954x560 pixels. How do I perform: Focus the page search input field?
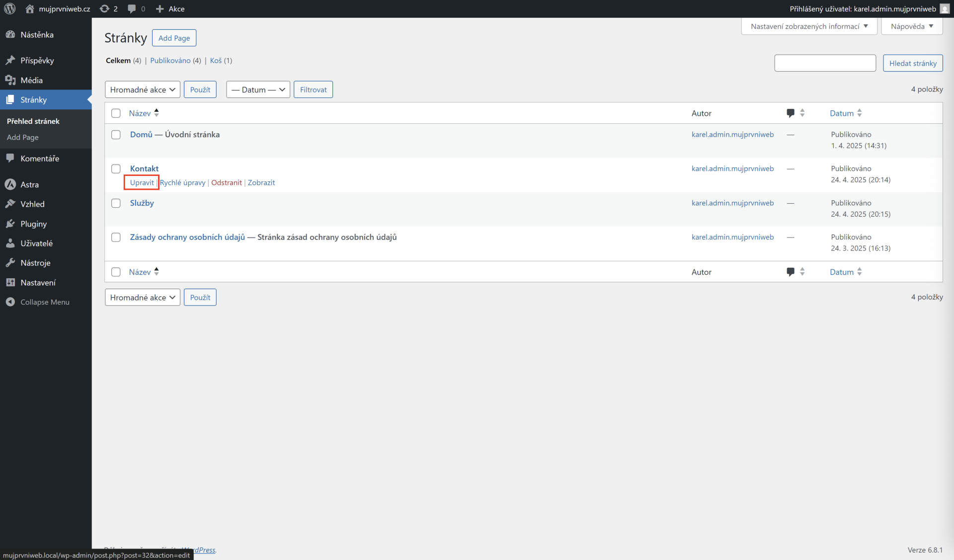click(x=825, y=63)
